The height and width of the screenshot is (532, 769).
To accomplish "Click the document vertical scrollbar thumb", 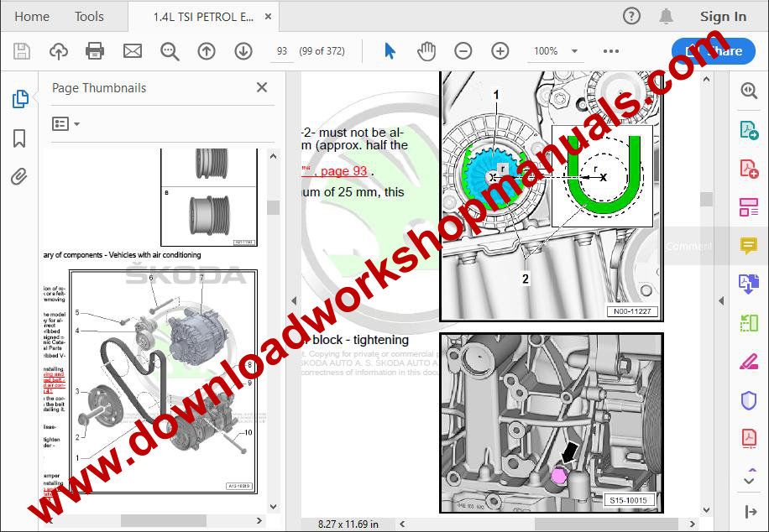I will tap(706, 199).
